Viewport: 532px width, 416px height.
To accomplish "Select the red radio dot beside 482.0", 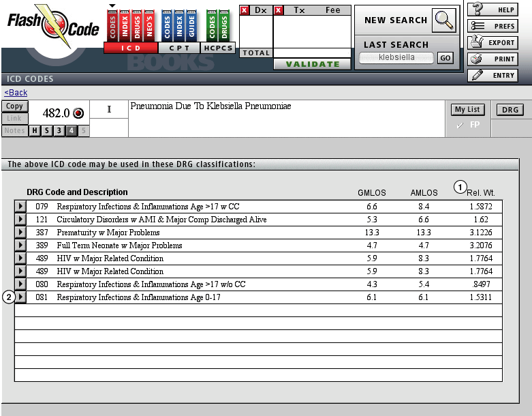I will (78, 113).
